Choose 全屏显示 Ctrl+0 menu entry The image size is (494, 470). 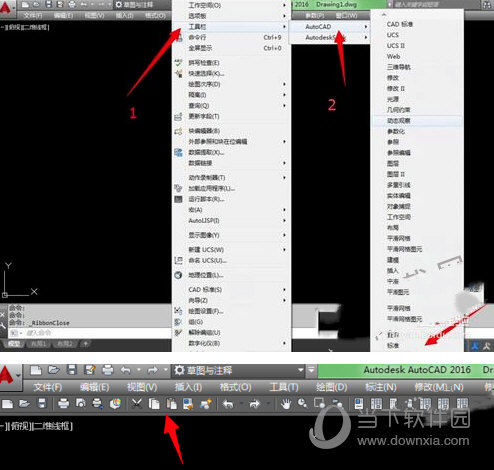click(231, 48)
